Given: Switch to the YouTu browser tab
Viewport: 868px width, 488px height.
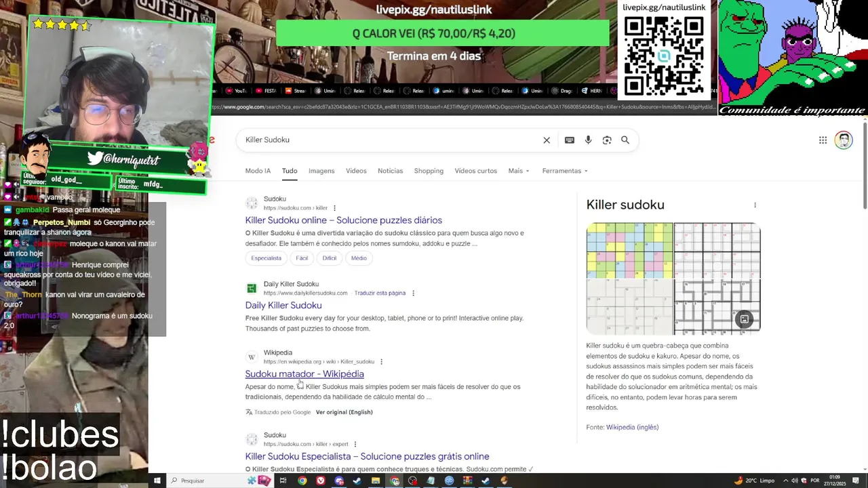Looking at the screenshot, I should (235, 91).
